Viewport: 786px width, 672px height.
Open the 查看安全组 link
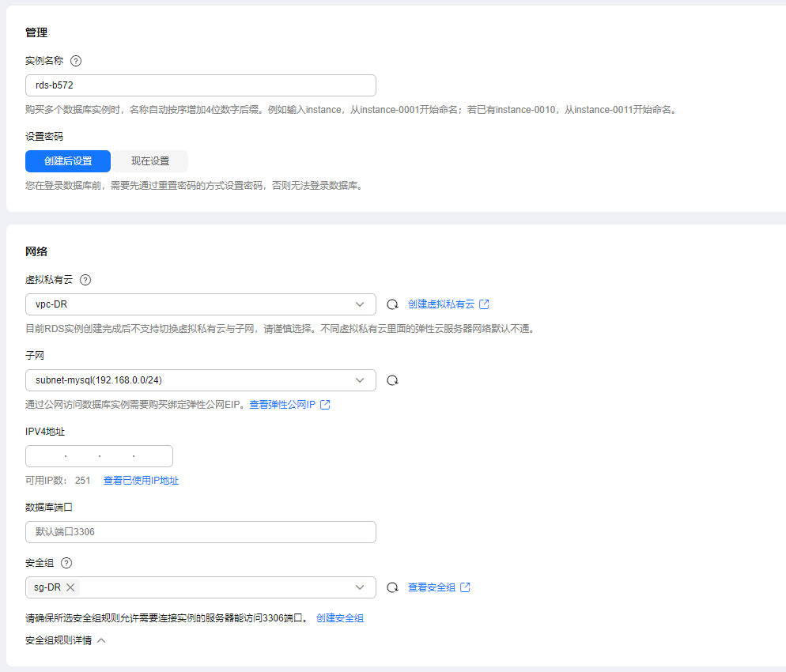pyautogui.click(x=432, y=587)
